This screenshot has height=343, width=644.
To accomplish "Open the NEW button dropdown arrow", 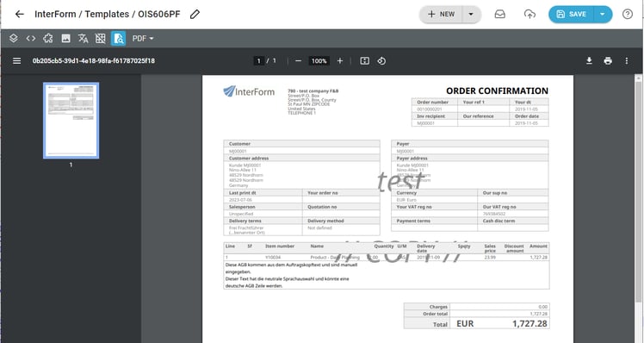I will 471,14.
